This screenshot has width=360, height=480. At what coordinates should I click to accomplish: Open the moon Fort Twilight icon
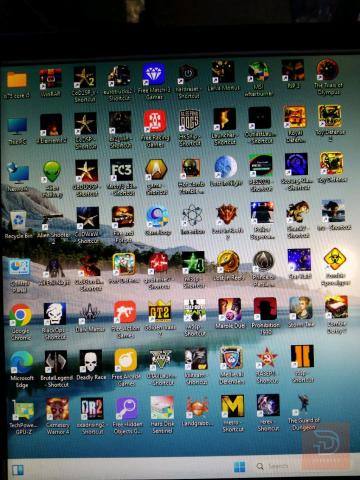point(225,166)
